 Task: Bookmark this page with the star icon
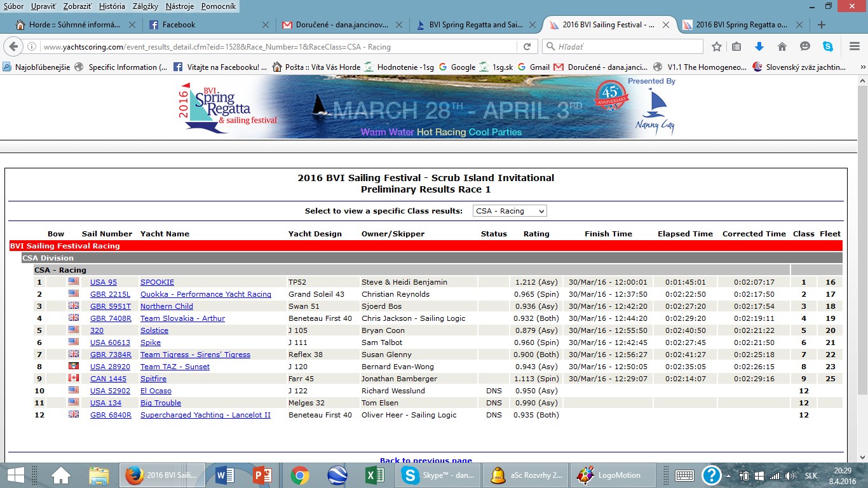pos(717,46)
